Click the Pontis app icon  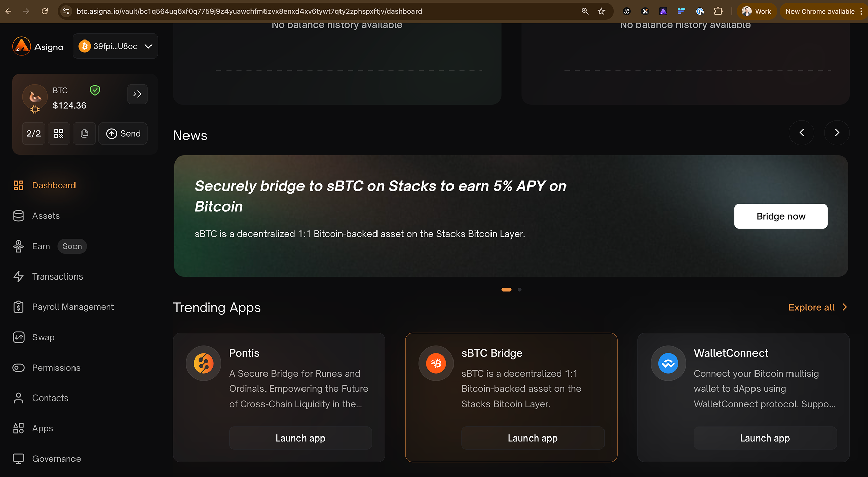point(204,363)
